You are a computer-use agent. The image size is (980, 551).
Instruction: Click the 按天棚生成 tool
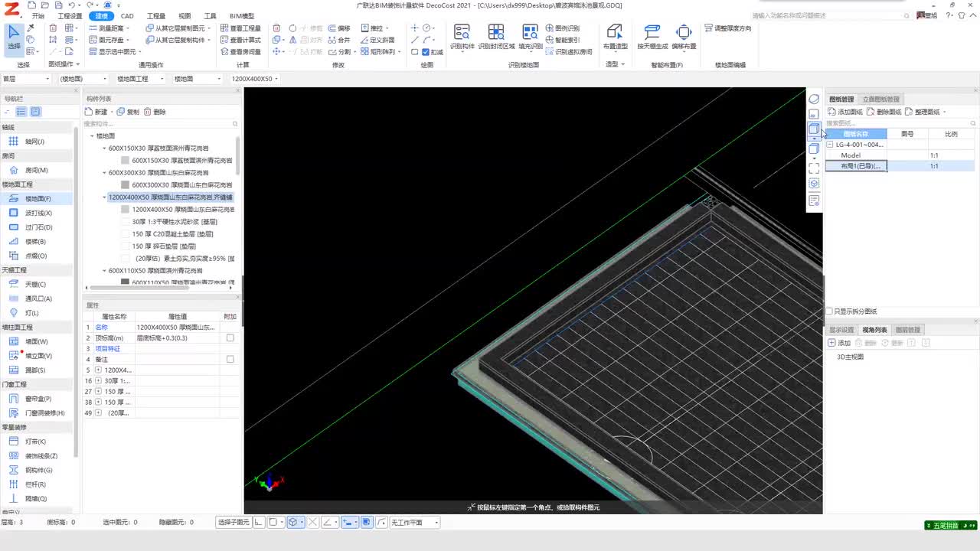pyautogui.click(x=652, y=37)
